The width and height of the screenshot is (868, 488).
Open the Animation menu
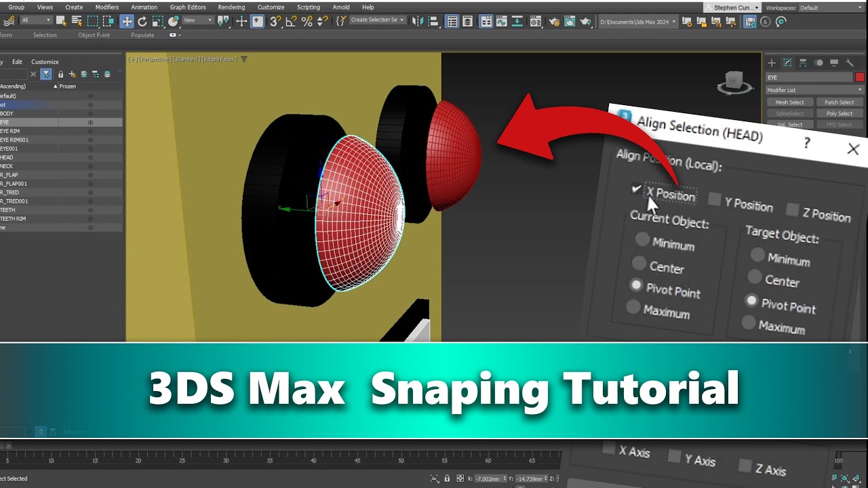coord(144,7)
